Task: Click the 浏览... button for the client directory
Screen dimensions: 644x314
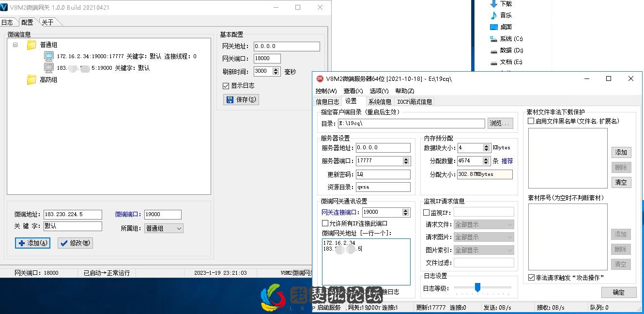Action: pyautogui.click(x=500, y=124)
